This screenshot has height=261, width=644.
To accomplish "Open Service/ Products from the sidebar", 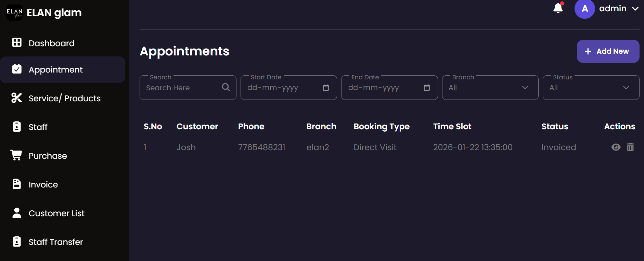I will point(64,98).
